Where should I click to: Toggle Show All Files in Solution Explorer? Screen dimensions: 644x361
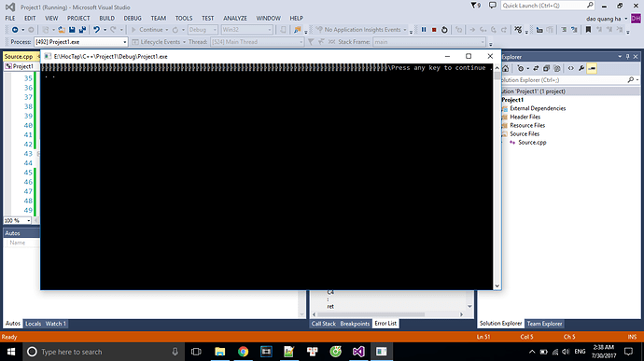coord(557,69)
